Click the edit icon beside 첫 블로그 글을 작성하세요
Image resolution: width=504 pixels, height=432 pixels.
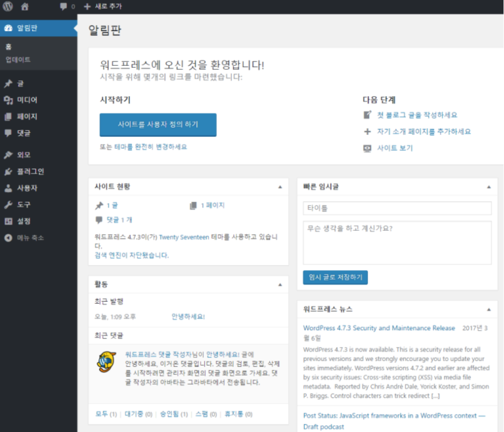[x=367, y=115]
